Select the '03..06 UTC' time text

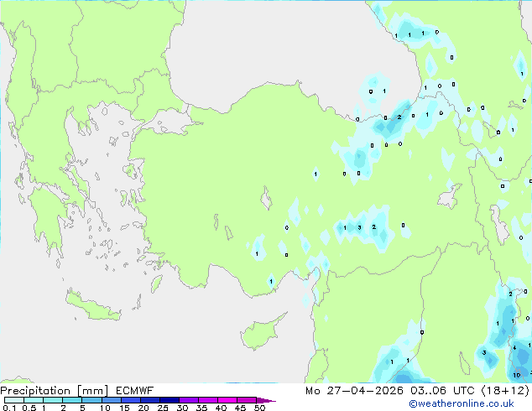pos(442,391)
